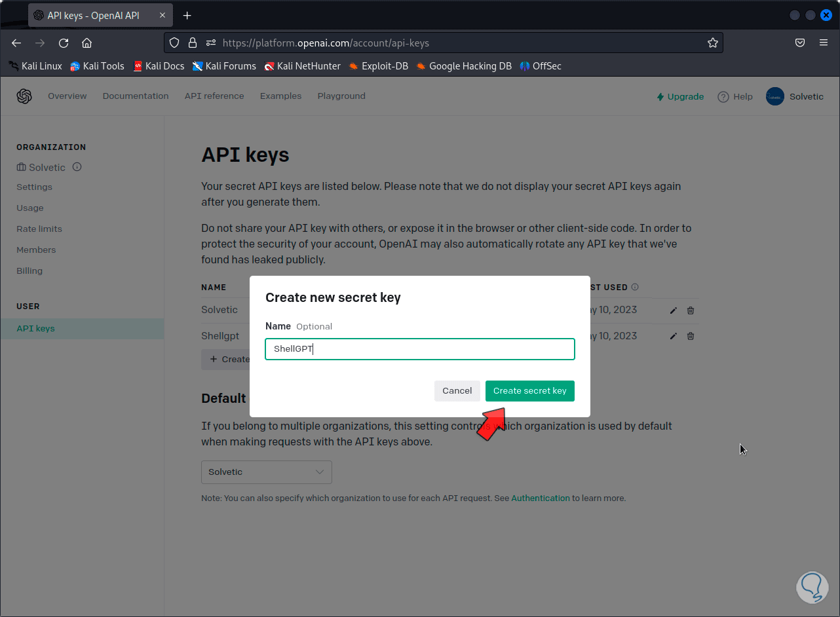Open the Kali Linux bookmark
This screenshot has height=617, width=840.
point(35,66)
